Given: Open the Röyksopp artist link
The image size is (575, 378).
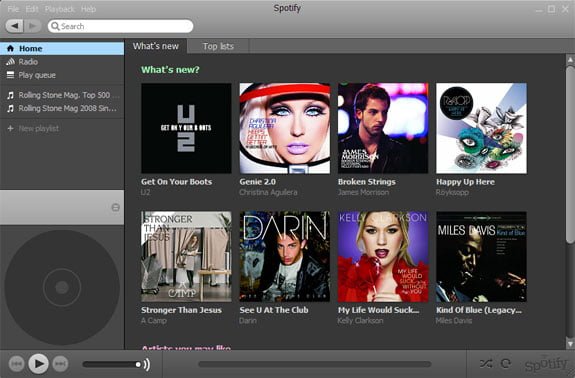Looking at the screenshot, I should pos(452,192).
